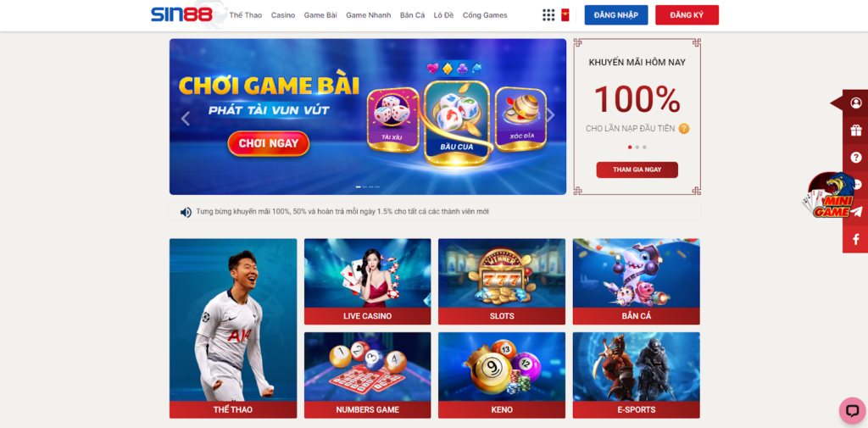Select the third promotion carousel dot
868x428 pixels.
[644, 147]
